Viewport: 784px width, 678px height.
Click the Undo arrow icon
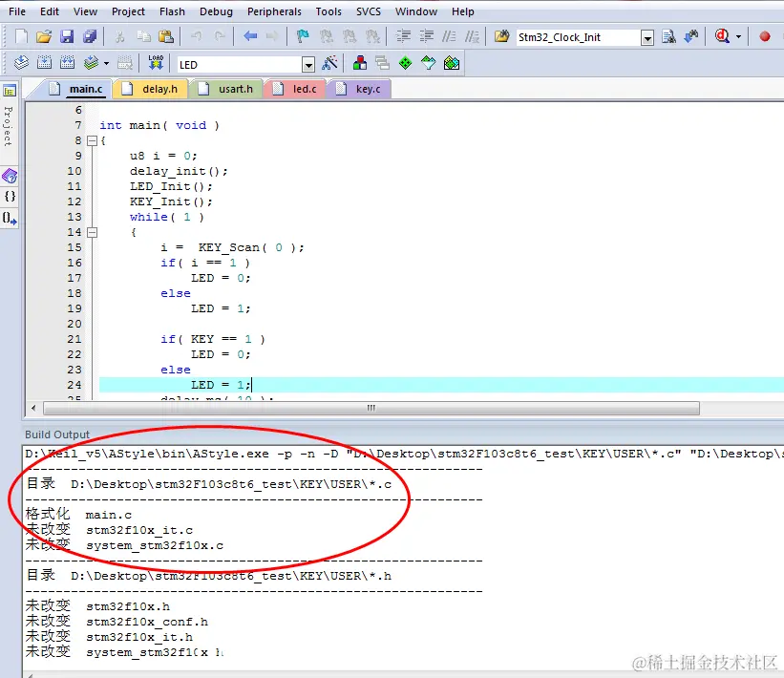(197, 36)
